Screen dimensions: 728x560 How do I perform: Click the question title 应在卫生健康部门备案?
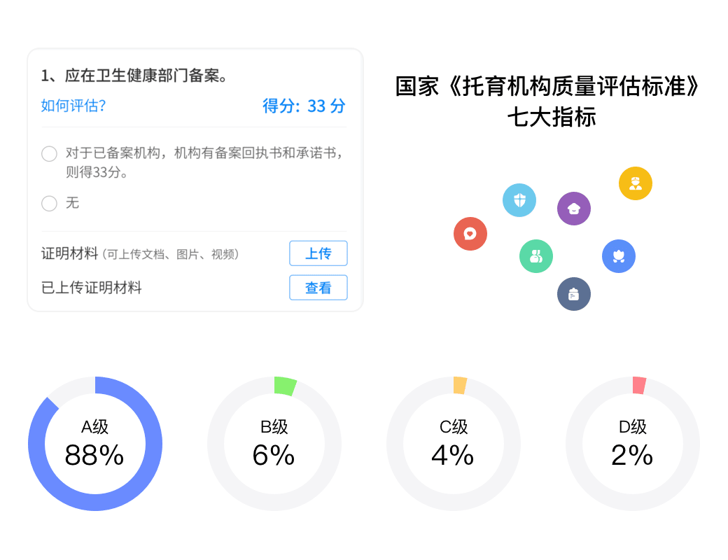pyautogui.click(x=134, y=76)
